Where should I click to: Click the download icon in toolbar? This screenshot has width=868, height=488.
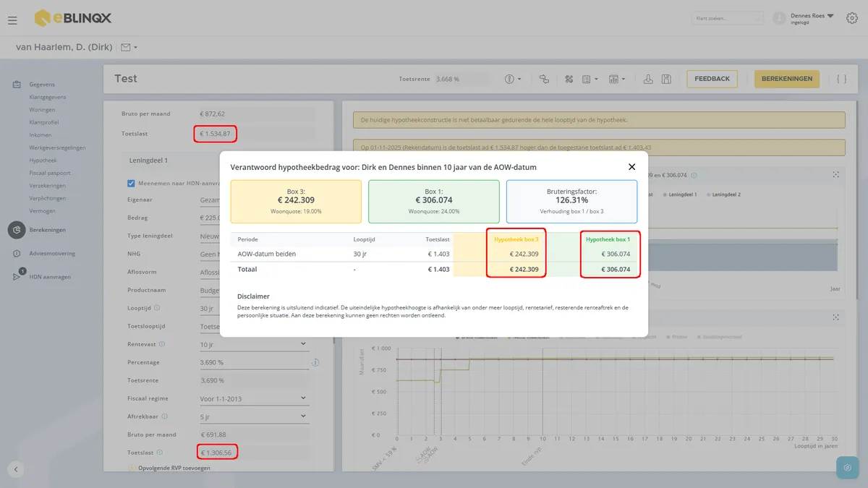pyautogui.click(x=648, y=79)
